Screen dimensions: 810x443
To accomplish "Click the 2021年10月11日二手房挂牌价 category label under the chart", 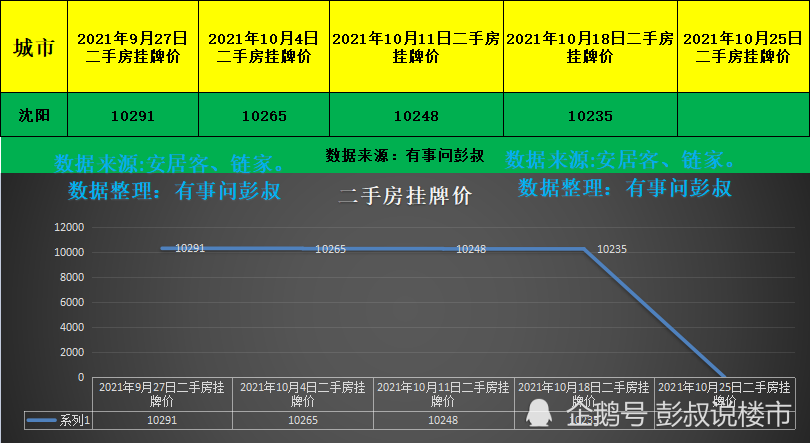I will [x=443, y=394].
